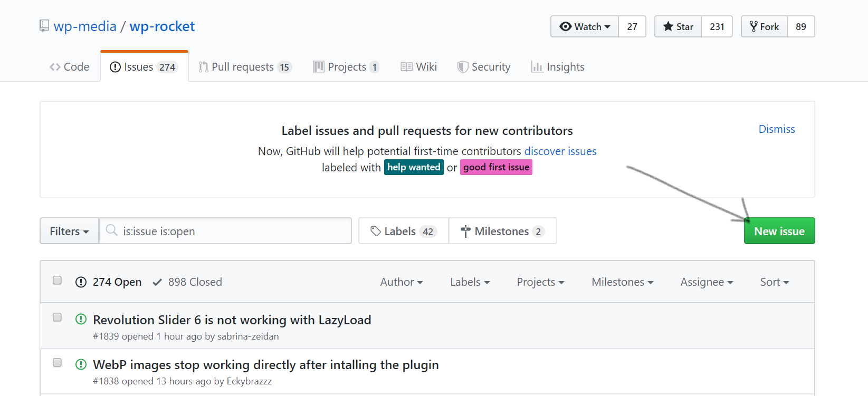The image size is (868, 396).
Task: Click the pink good first issue label
Action: [x=496, y=167]
